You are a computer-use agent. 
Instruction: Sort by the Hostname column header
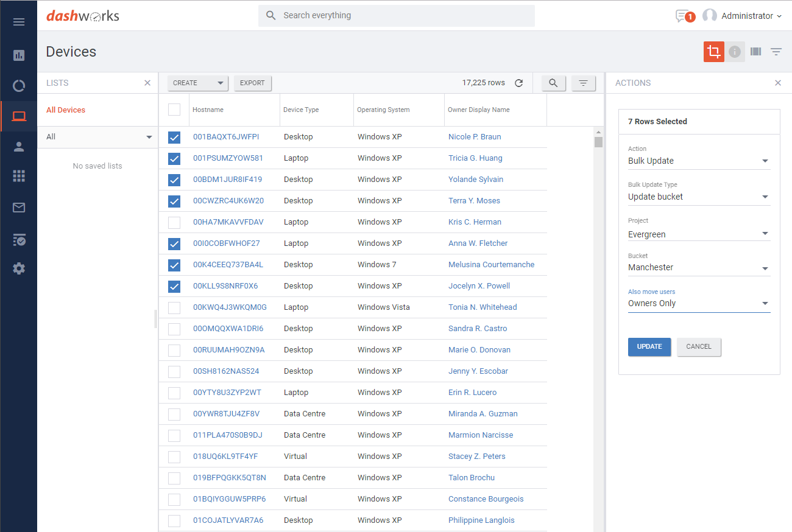pos(208,110)
